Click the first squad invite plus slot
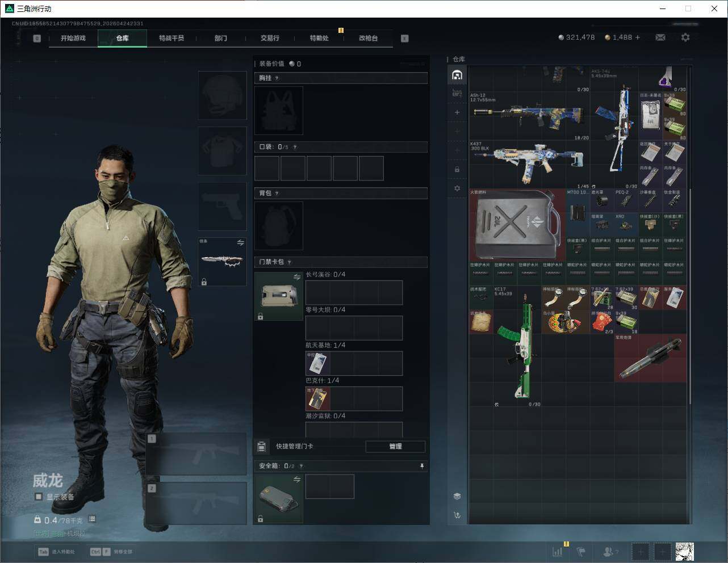This screenshot has height=563, width=728. (x=641, y=551)
